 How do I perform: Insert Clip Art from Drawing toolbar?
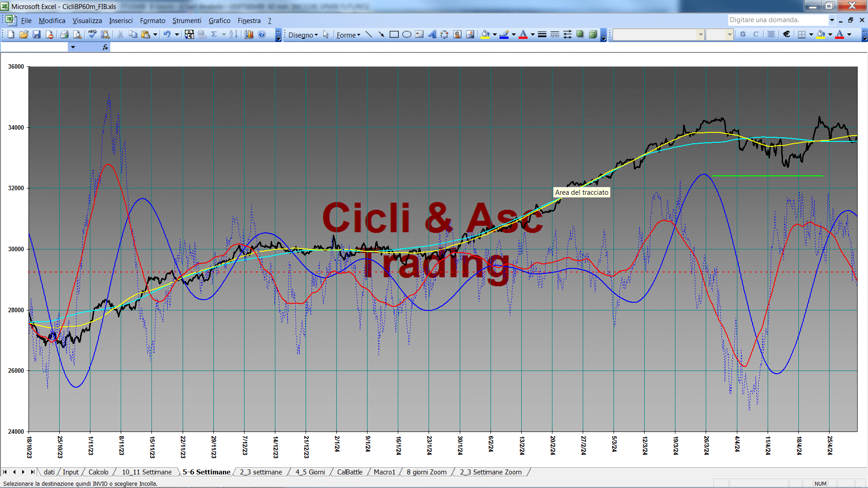457,34
